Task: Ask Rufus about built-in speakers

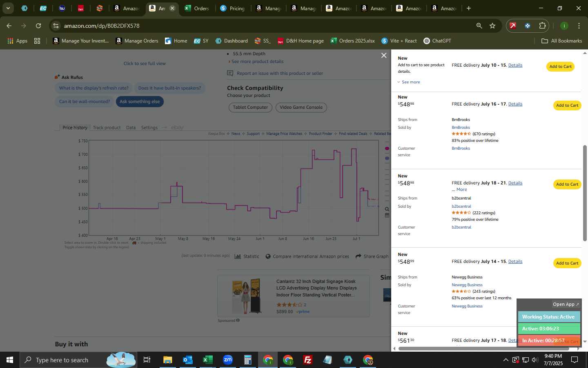Action: tap(169, 88)
